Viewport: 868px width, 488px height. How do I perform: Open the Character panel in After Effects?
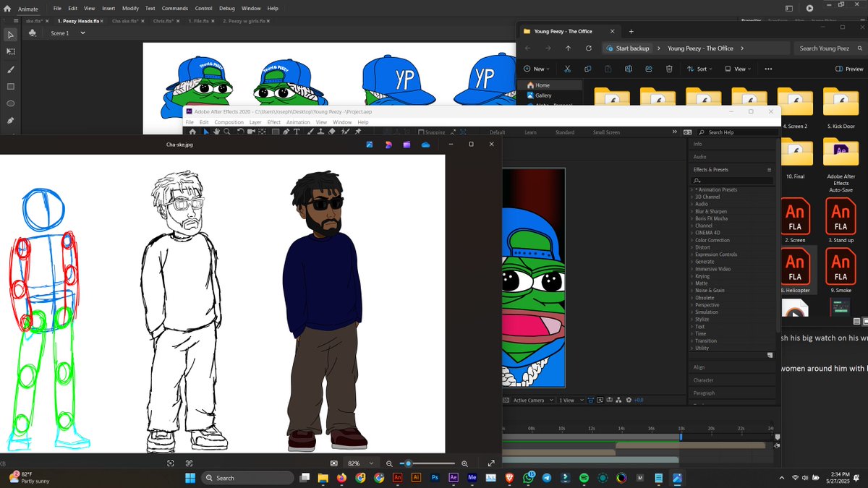point(703,380)
